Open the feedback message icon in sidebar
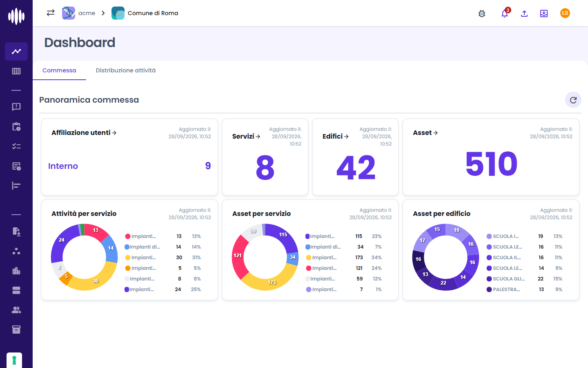Viewport: 588px width, 368px height. pyautogui.click(x=16, y=107)
